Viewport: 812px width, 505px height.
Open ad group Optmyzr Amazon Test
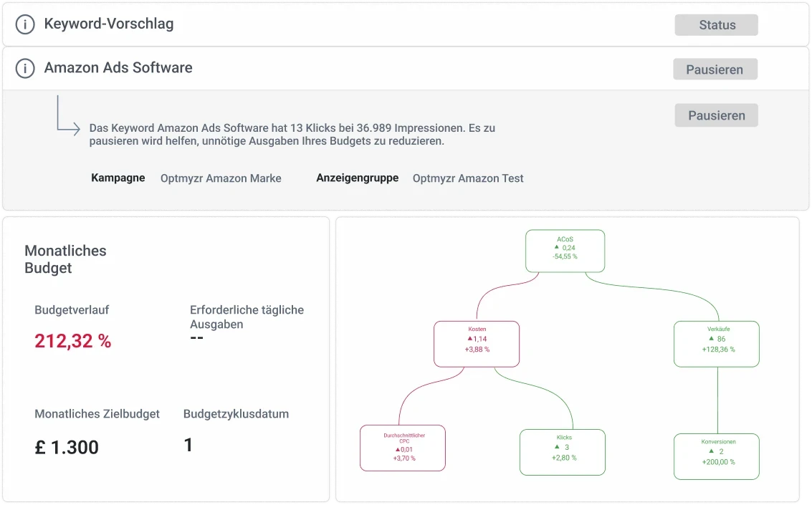467,178
